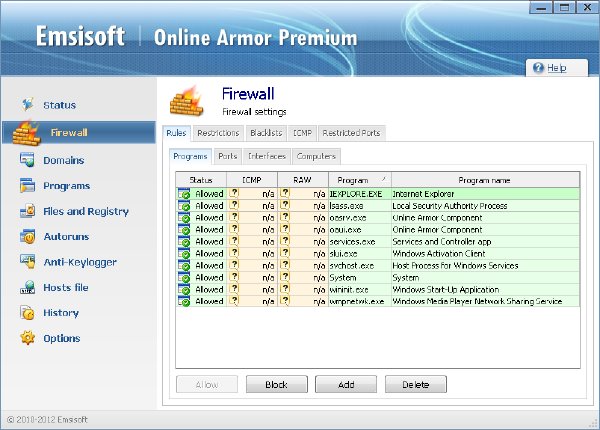Screen dimensions: 600x430
Task: Sort by the Program name column header
Action: pos(486,180)
